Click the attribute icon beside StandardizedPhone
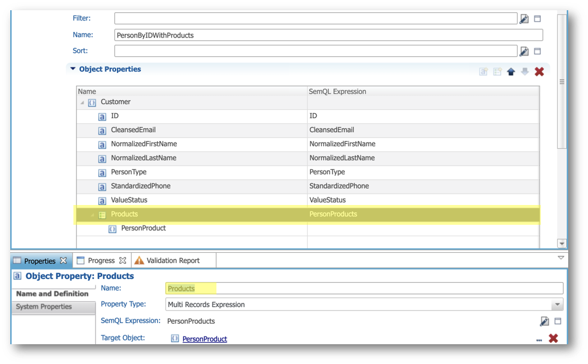Screen dimensions: 588x364 coord(102,187)
